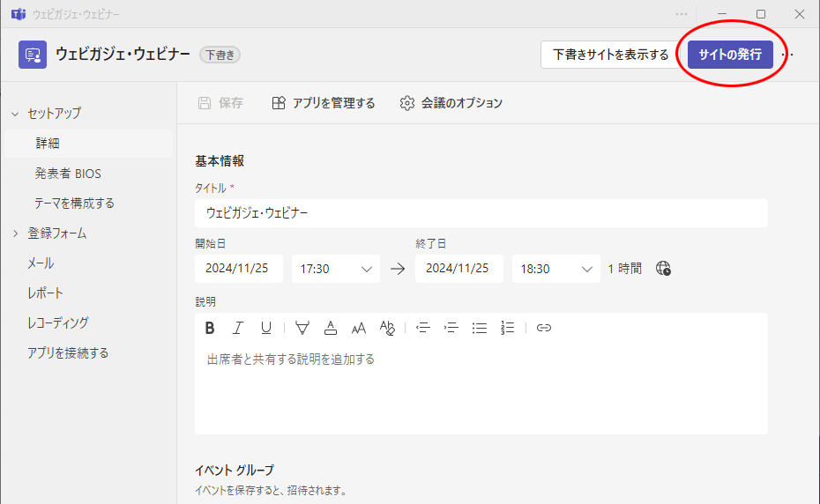The height and width of the screenshot is (504, 820).
Task: Click 下書きサイトを表示する button
Action: point(611,55)
